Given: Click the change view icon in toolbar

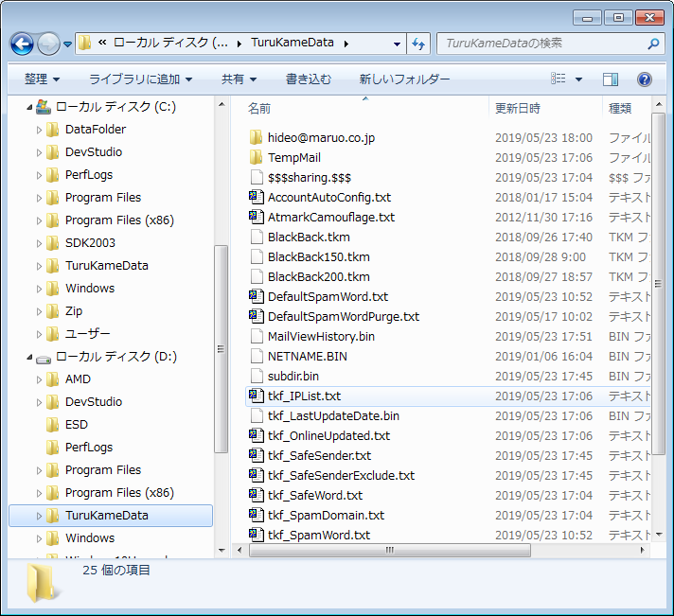Looking at the screenshot, I should tap(559, 79).
